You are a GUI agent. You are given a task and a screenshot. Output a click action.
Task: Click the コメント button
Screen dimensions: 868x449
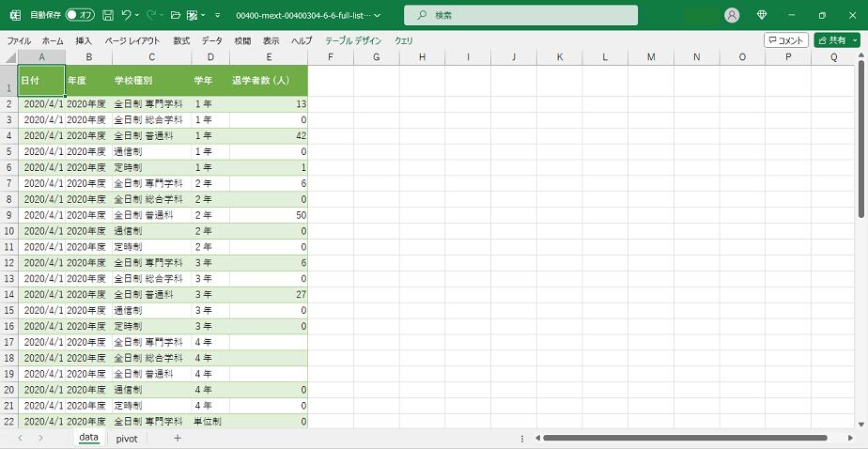[785, 40]
